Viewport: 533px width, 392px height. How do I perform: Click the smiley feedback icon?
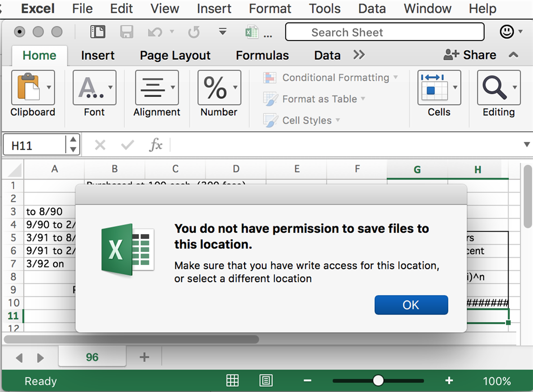[506, 32]
